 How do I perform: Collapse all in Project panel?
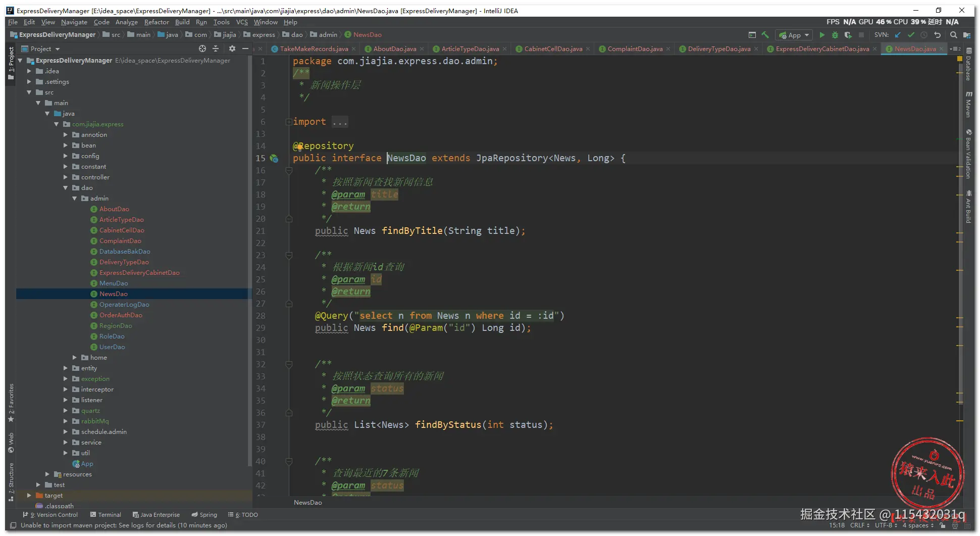[x=216, y=48]
